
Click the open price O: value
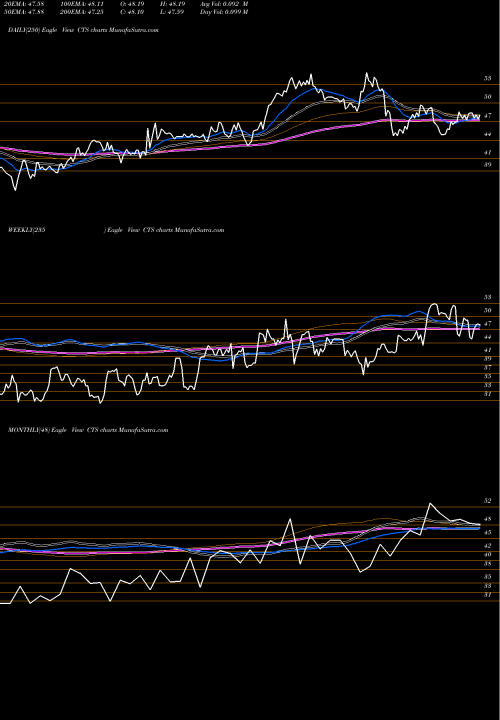point(133,4)
